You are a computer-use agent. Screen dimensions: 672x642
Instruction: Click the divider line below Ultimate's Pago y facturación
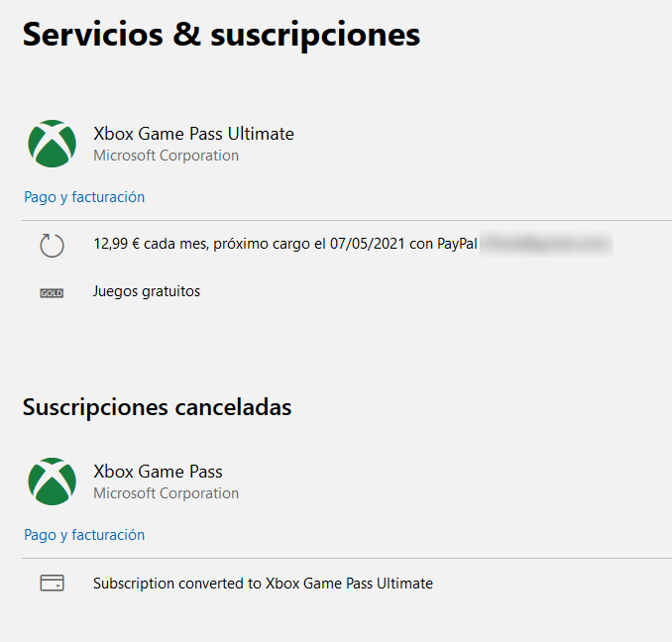(347, 221)
